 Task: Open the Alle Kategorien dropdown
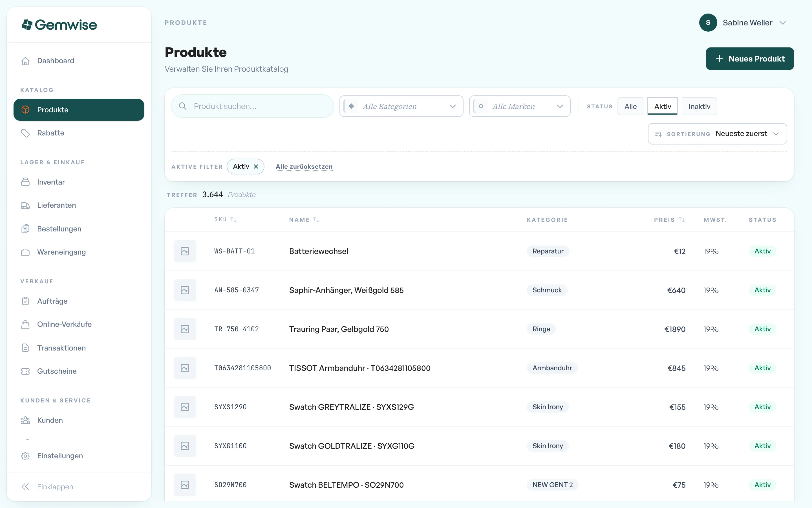pos(401,106)
